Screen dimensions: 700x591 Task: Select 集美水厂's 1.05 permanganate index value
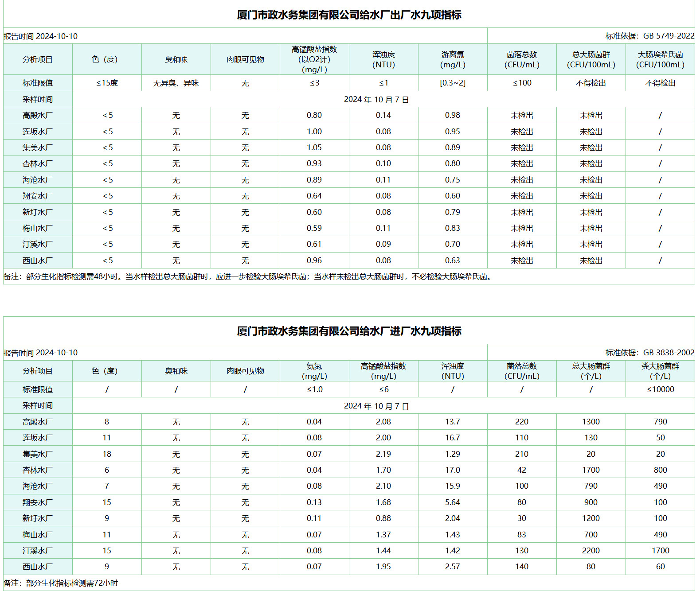(x=314, y=148)
